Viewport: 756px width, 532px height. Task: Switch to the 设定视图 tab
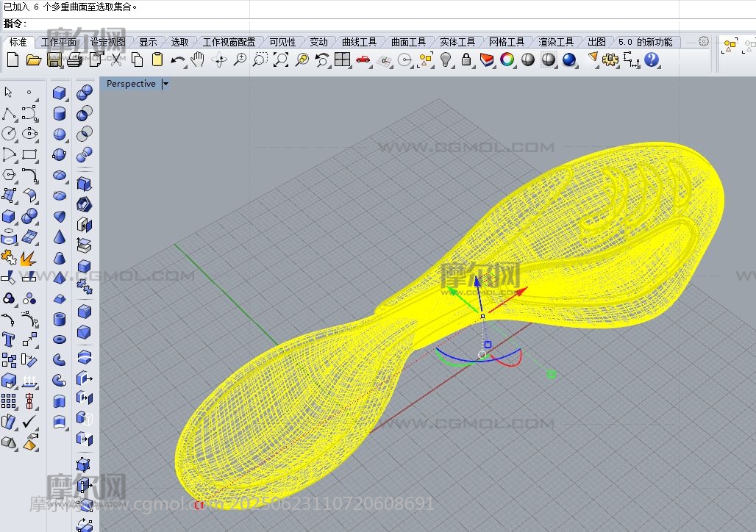pos(107,43)
